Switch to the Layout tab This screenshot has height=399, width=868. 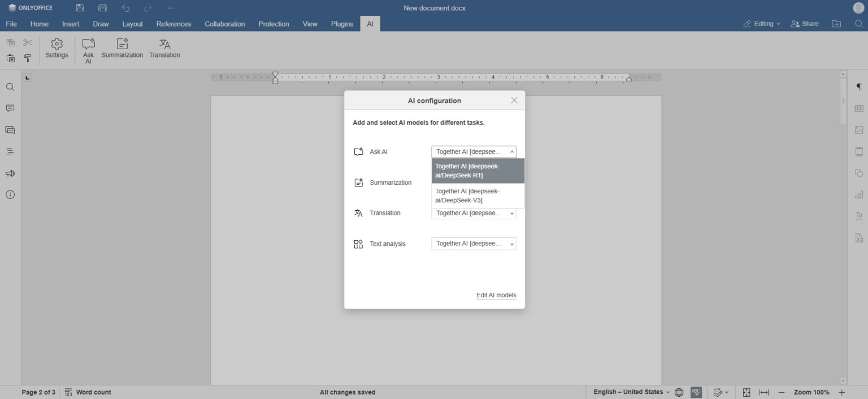coord(133,24)
